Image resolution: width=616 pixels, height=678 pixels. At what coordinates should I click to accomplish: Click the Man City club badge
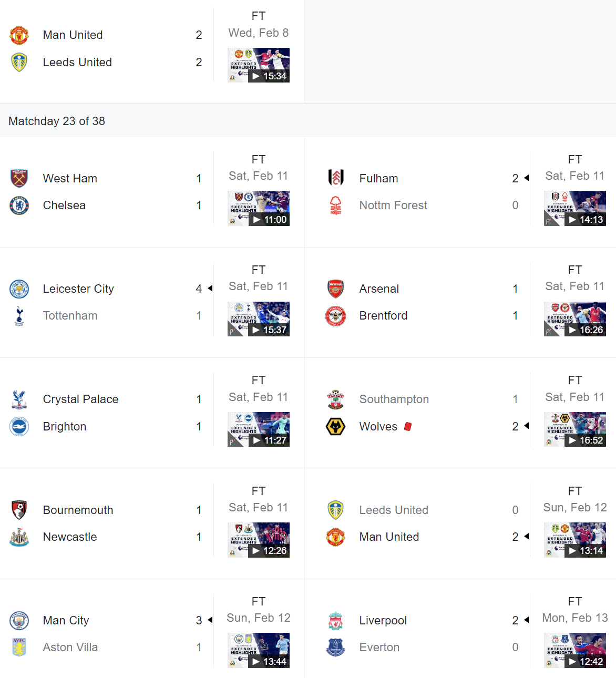tap(19, 620)
